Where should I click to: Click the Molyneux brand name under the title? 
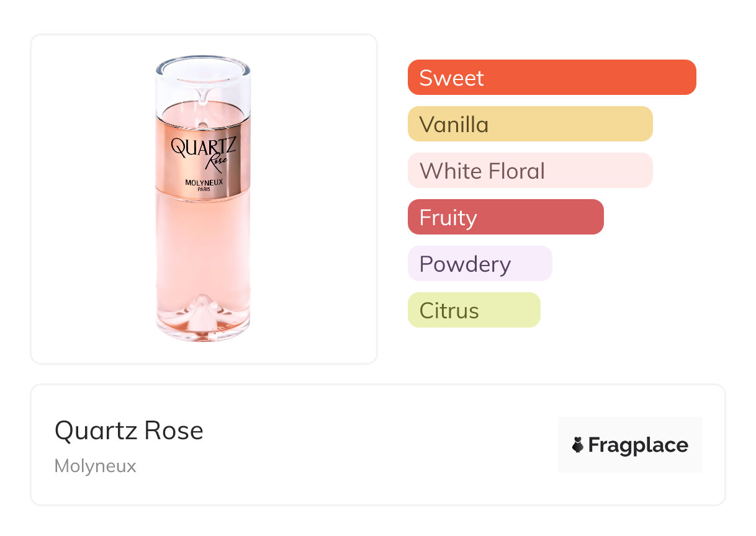tap(95, 466)
